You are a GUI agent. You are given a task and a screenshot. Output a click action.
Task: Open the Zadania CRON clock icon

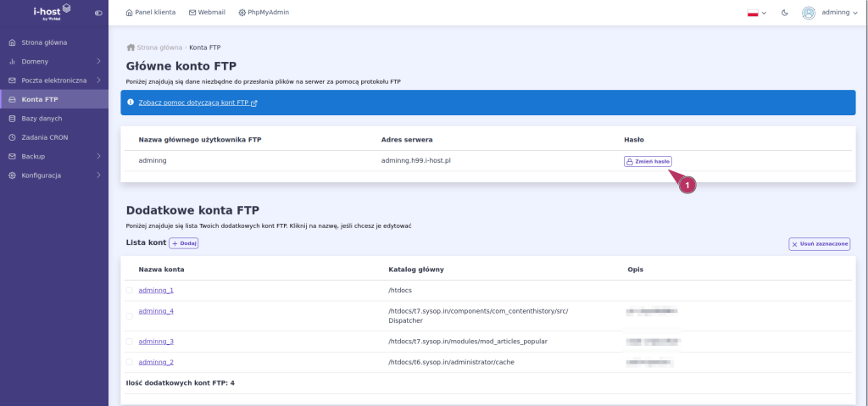(x=12, y=137)
